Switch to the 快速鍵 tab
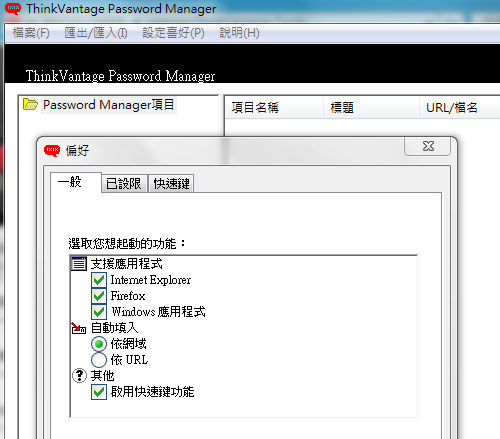 171,184
